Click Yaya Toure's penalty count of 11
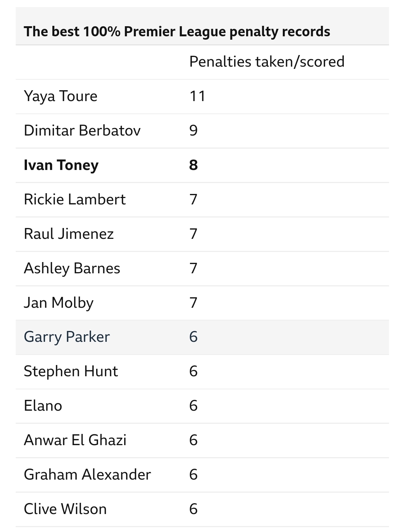This screenshot has width=404, height=532. [197, 96]
